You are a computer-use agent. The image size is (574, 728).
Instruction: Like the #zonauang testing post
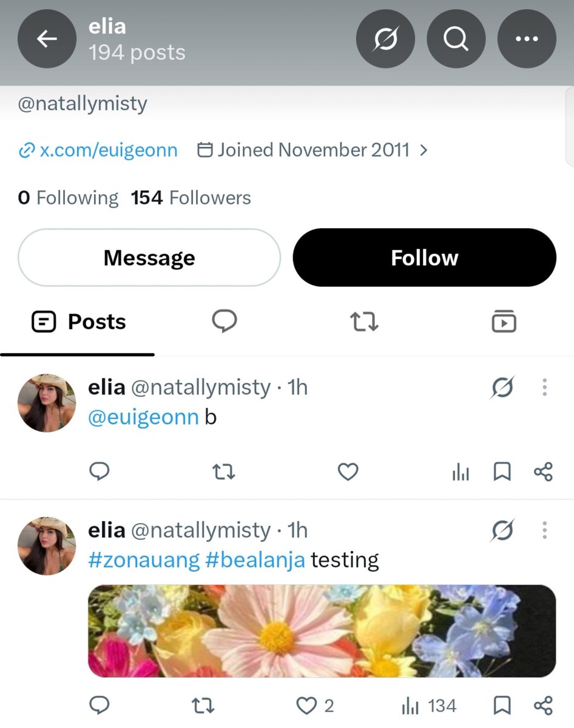coord(315,706)
